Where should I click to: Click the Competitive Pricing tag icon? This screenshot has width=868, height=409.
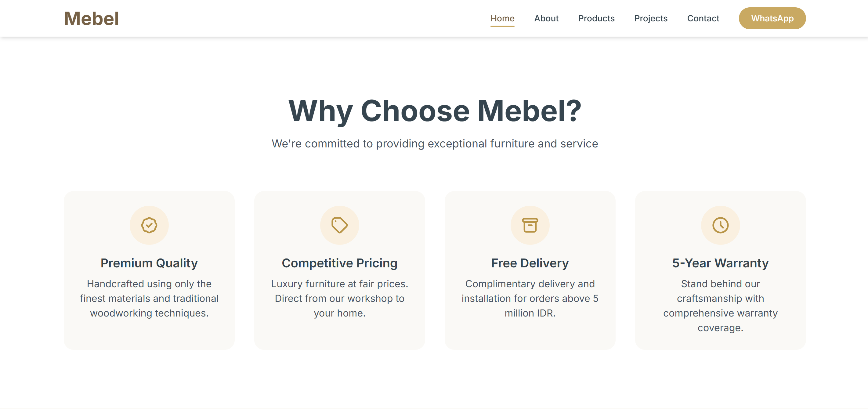(339, 225)
